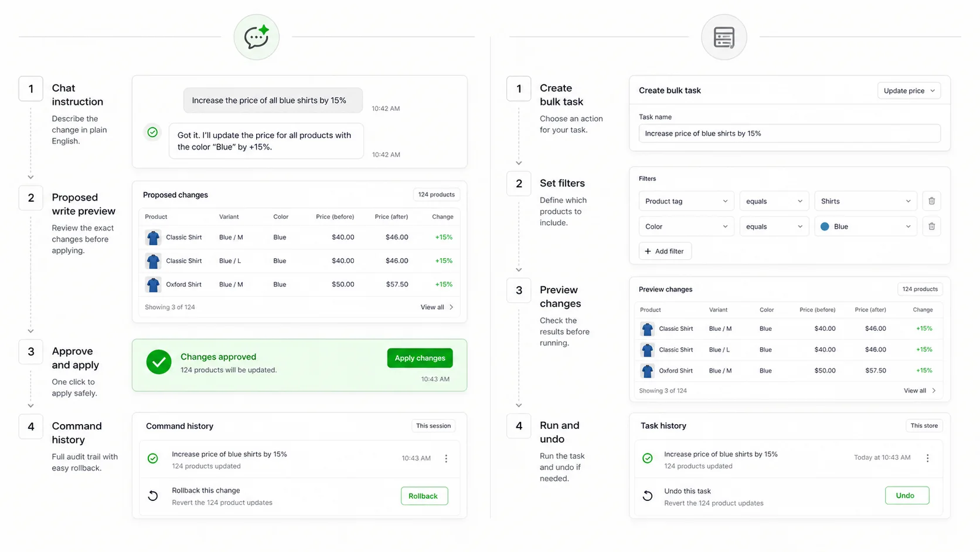Click the Blue / L Classic Shirt thumbnail in Proposed changes
Image resolution: width=980 pixels, height=552 pixels.
click(x=153, y=261)
